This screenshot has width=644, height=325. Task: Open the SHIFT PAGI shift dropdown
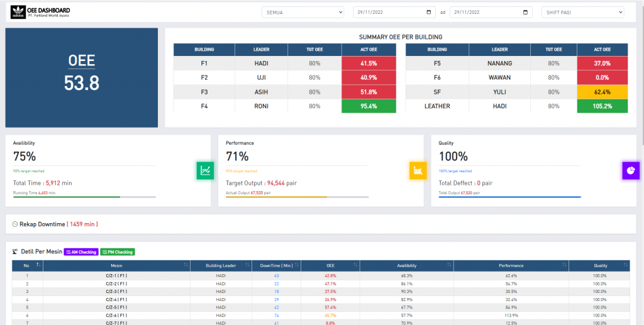tap(583, 13)
